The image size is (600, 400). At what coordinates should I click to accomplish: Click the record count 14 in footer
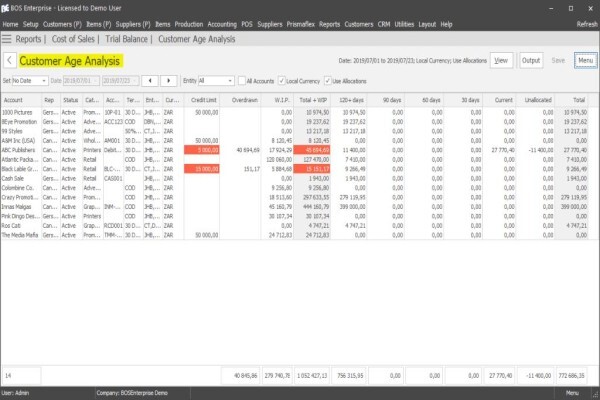pos(21,376)
